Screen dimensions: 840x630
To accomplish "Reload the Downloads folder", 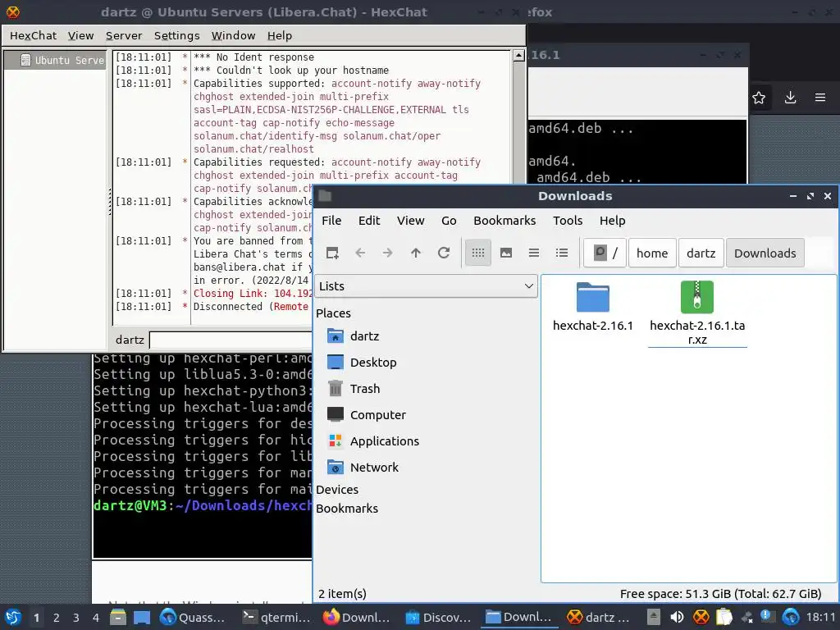I will 444,253.
